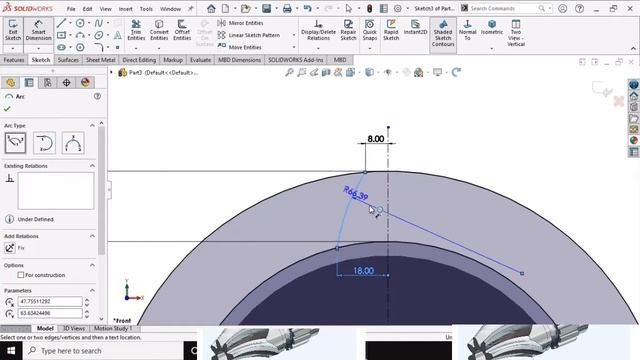Open Smart Dimension dropdown arrow
The height and width of the screenshot is (360, 640).
pos(38,48)
